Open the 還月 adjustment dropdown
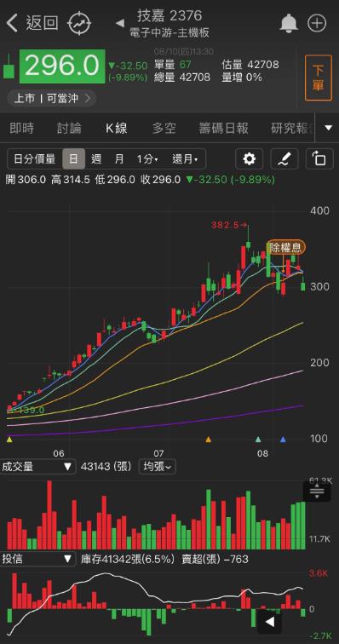 185,159
